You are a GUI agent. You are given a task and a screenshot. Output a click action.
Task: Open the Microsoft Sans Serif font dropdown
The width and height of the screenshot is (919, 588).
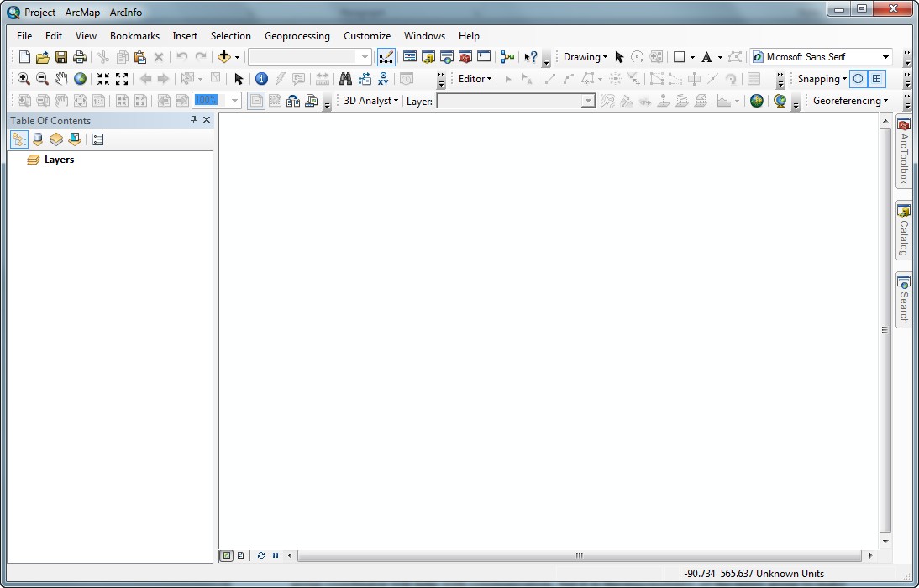[885, 57]
